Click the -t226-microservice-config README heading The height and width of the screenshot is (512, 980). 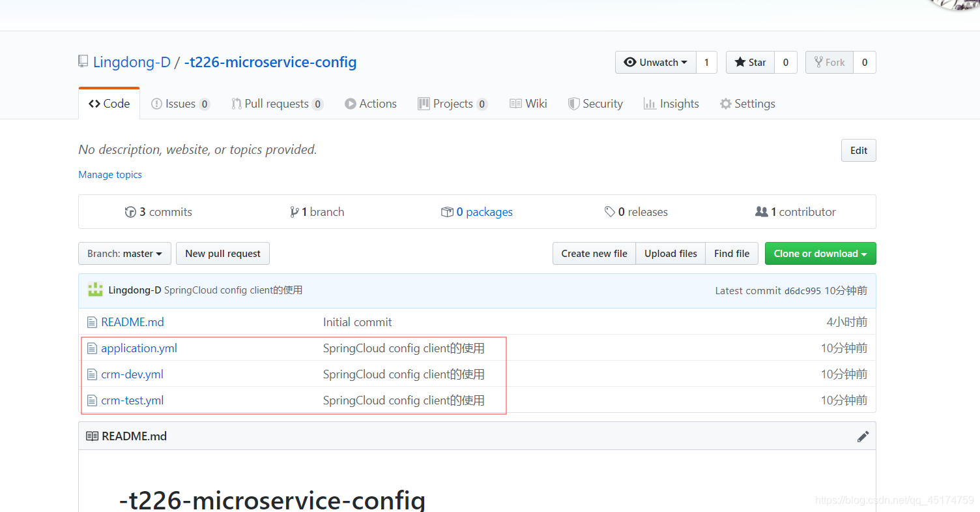tap(272, 500)
